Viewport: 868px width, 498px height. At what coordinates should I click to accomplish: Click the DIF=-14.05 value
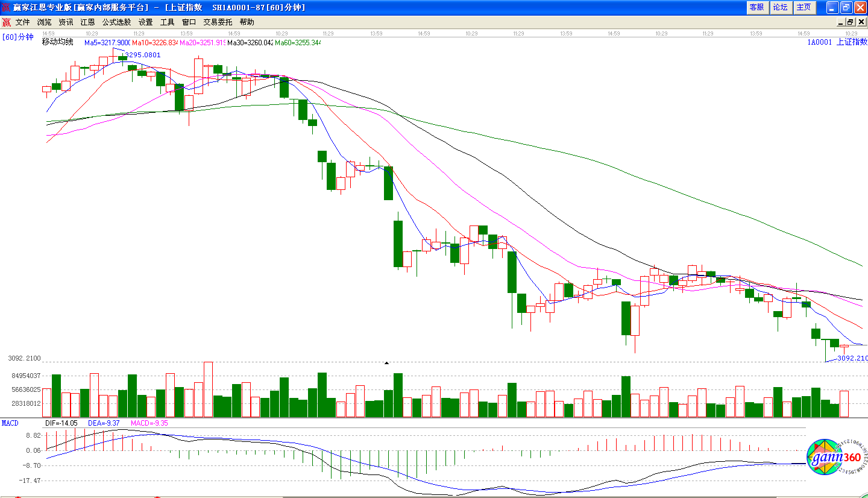[61, 423]
